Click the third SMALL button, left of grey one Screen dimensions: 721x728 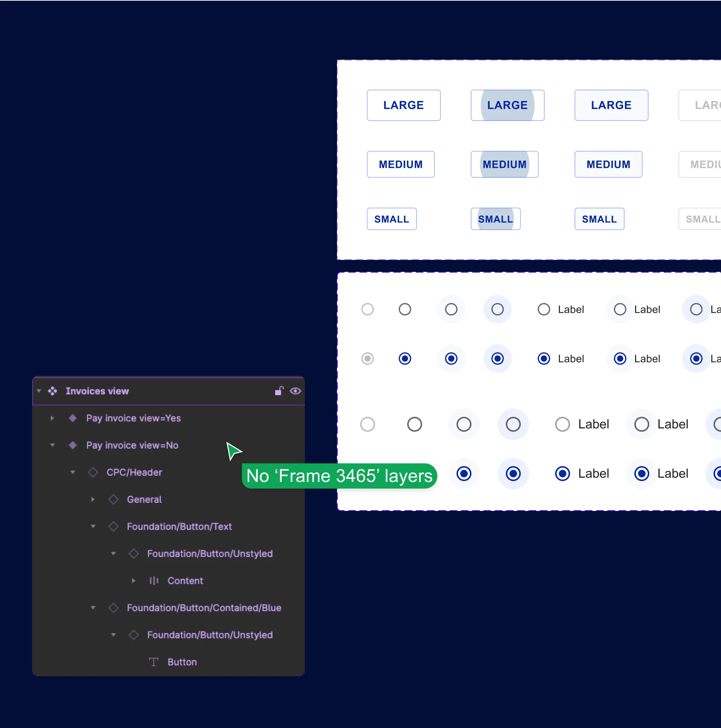pos(600,219)
